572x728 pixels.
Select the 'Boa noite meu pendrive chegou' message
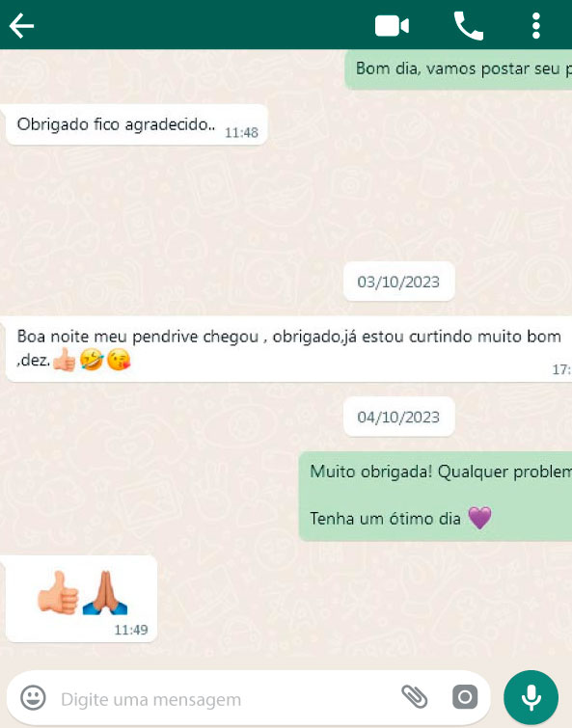click(288, 349)
